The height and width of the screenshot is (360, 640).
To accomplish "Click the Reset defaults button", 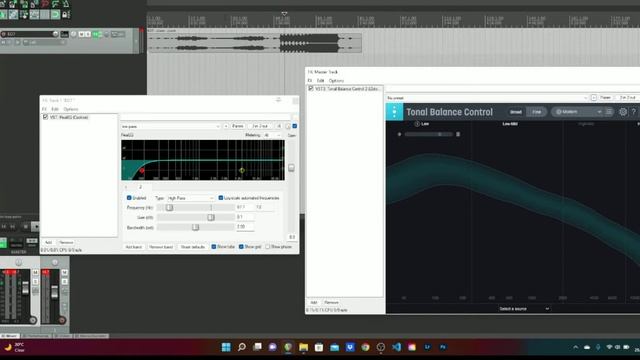I will [192, 247].
